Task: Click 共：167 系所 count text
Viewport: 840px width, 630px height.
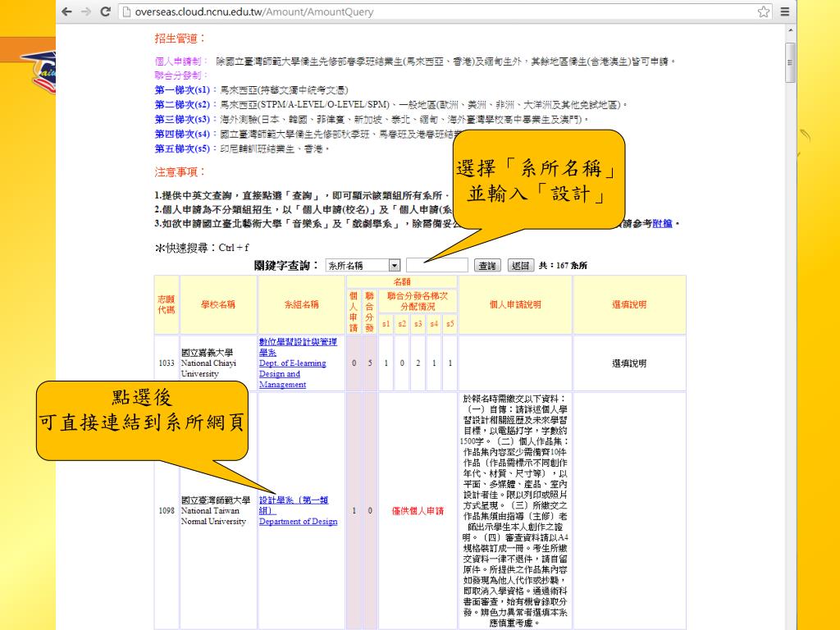Action: point(563,265)
